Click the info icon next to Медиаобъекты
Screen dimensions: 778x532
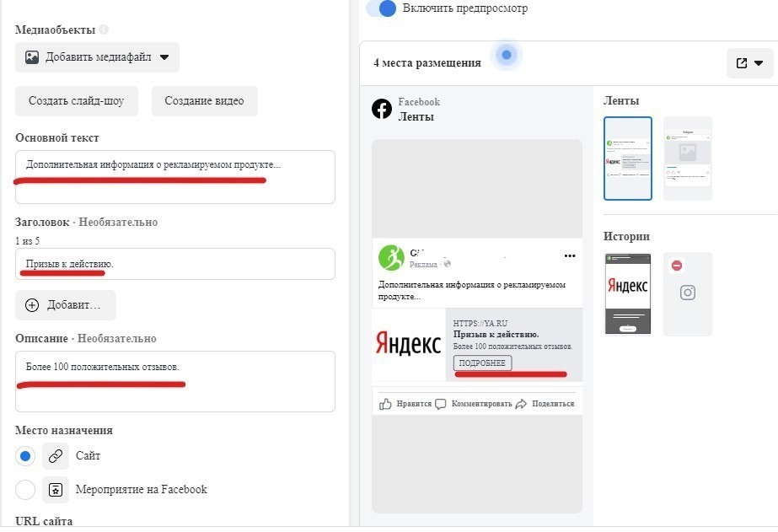[104, 30]
